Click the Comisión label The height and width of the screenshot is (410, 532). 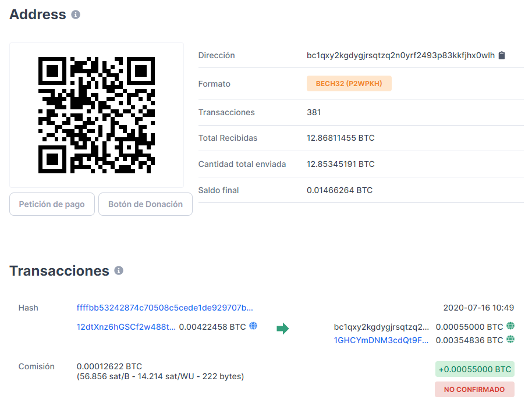(36, 366)
